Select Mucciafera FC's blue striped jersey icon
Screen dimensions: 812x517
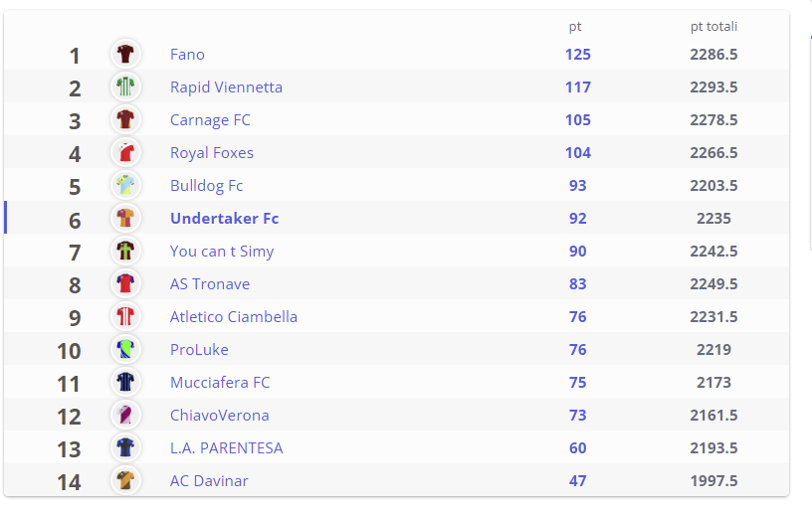[x=125, y=382]
